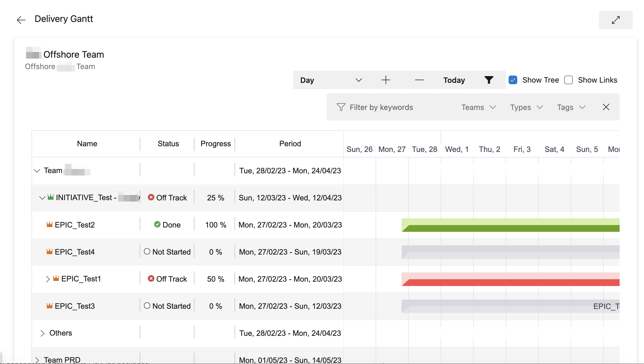Click the expand/fullscreen icon top right
Viewport: 644px width, 364px height.
click(616, 19)
